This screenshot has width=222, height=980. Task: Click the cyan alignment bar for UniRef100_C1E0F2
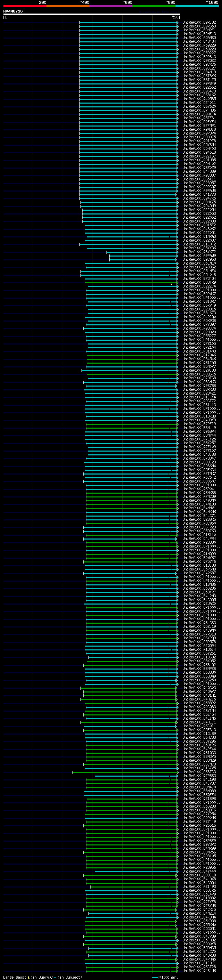129,244
